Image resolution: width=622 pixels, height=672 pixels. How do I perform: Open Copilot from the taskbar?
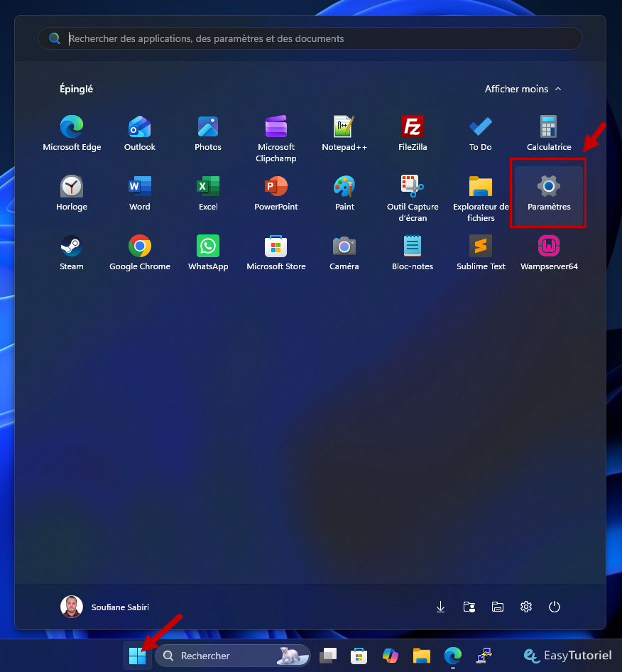391,656
